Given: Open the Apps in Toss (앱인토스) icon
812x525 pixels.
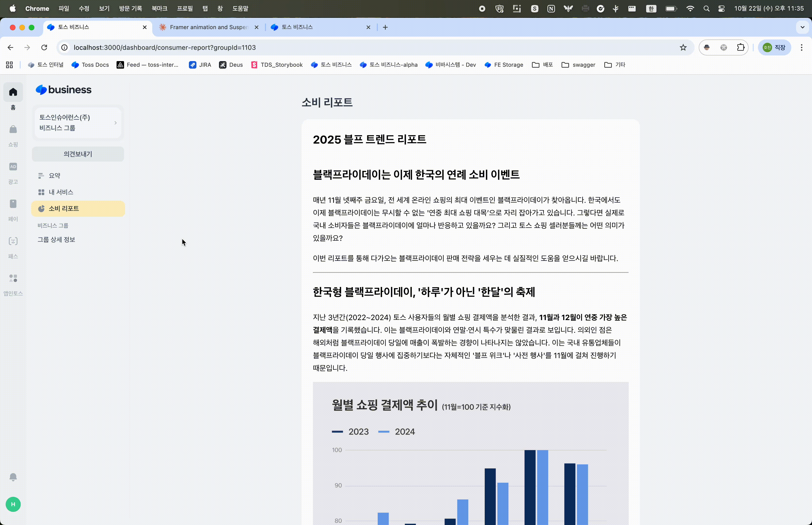Looking at the screenshot, I should (x=13, y=278).
